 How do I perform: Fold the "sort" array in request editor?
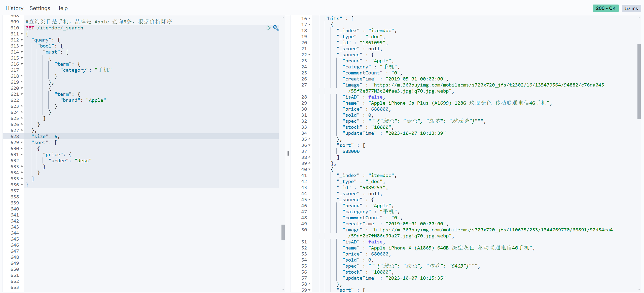coord(22,142)
